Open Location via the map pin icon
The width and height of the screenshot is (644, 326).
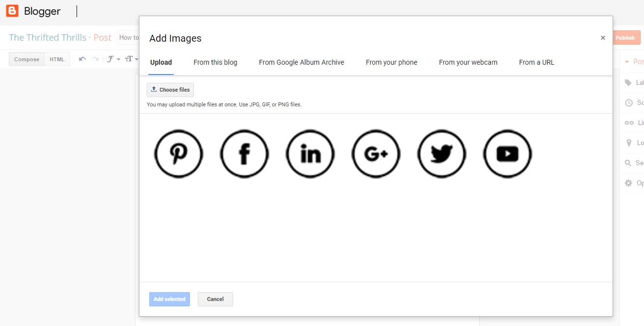628,142
